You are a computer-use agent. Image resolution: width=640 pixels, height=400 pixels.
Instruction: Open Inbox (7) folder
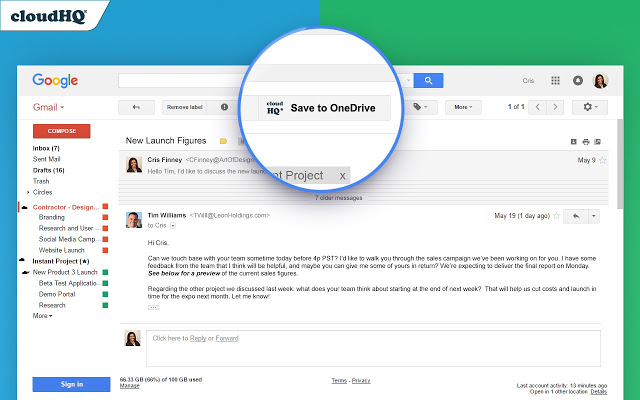tap(46, 148)
